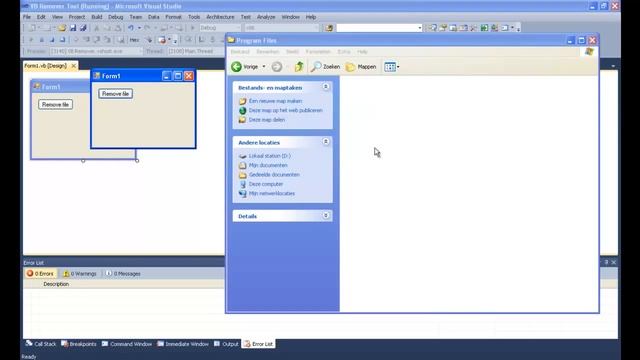Switch to the Breakpoints tab
Screen dimensions: 640x360
pyautogui.click(x=79, y=344)
